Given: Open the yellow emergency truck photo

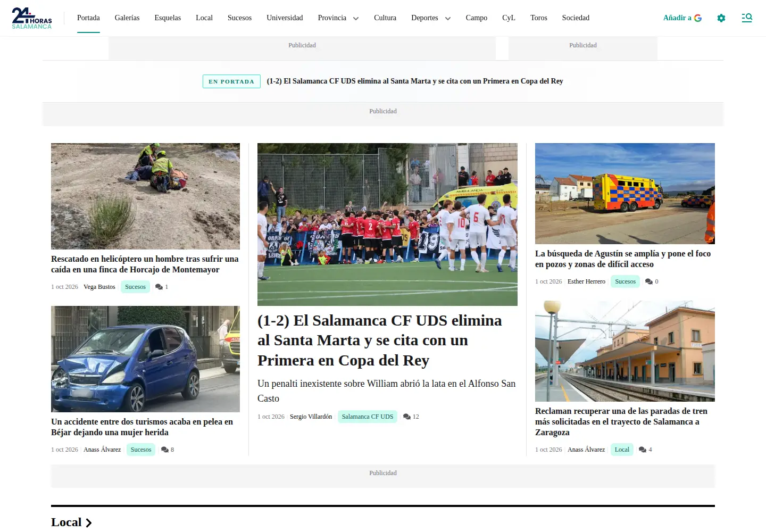Looking at the screenshot, I should [625, 194].
